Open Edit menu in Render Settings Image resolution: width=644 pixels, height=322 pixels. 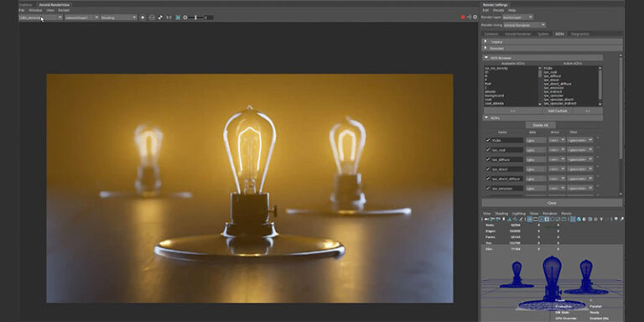coord(486,10)
